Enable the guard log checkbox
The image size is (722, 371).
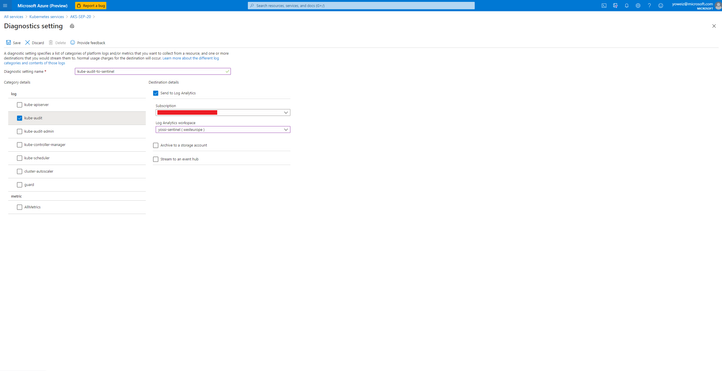tap(19, 185)
